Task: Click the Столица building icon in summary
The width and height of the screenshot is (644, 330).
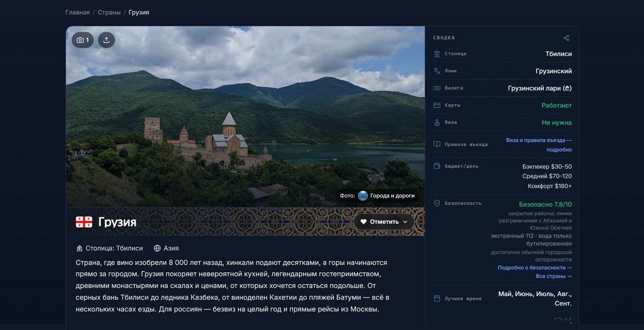Action: 437,54
